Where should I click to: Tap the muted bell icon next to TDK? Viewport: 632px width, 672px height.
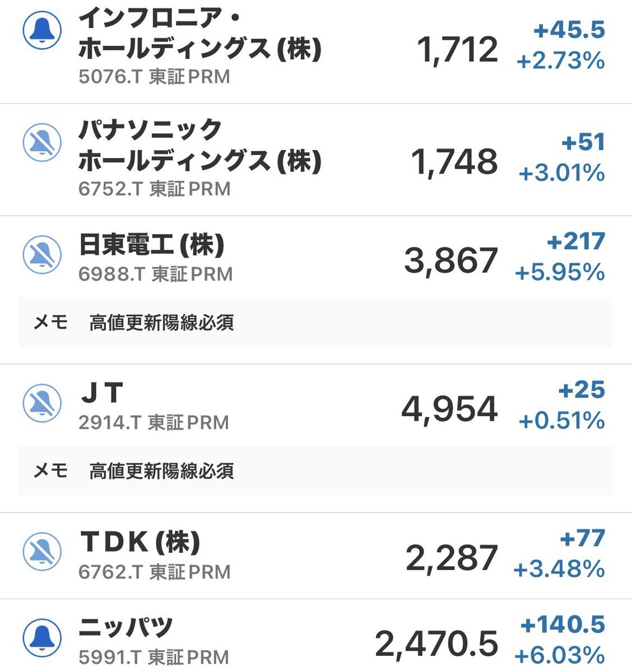coord(42,552)
